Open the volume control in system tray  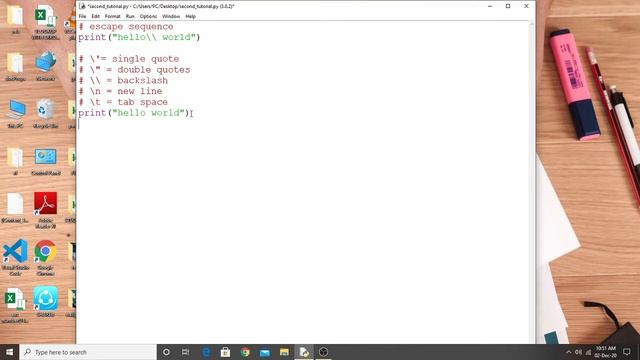(578, 352)
